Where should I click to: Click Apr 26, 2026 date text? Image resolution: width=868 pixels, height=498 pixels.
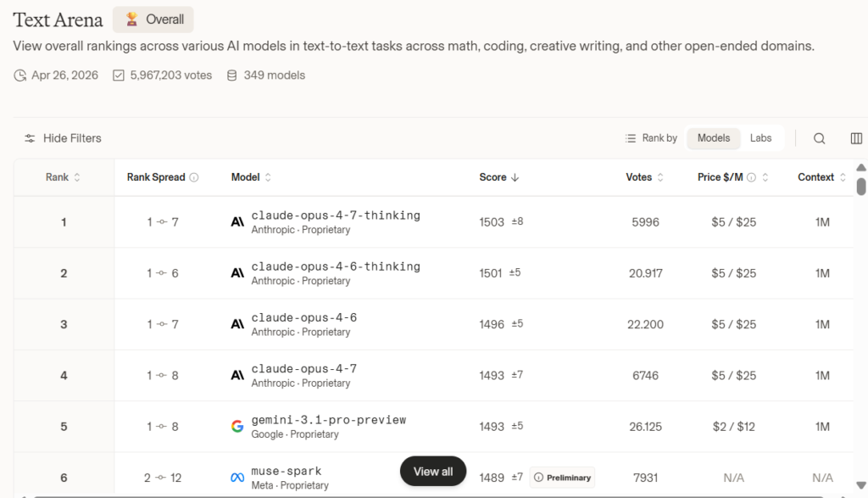coord(64,76)
